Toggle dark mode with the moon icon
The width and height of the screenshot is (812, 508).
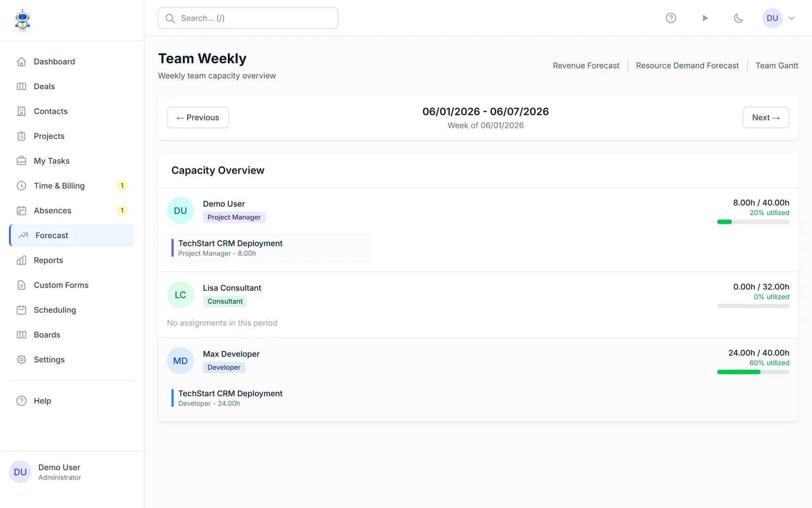(738, 18)
